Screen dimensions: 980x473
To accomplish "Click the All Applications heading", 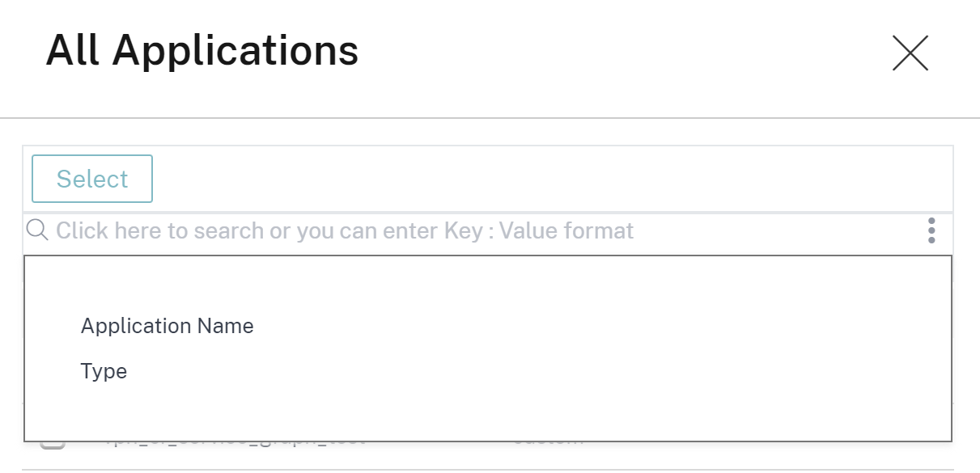I will [202, 50].
